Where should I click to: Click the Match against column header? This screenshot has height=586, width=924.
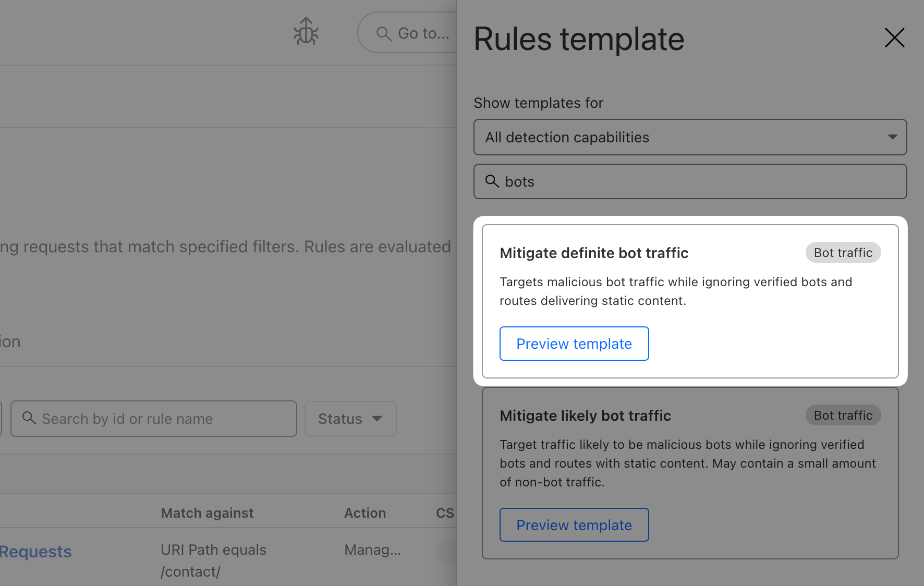[x=207, y=512]
